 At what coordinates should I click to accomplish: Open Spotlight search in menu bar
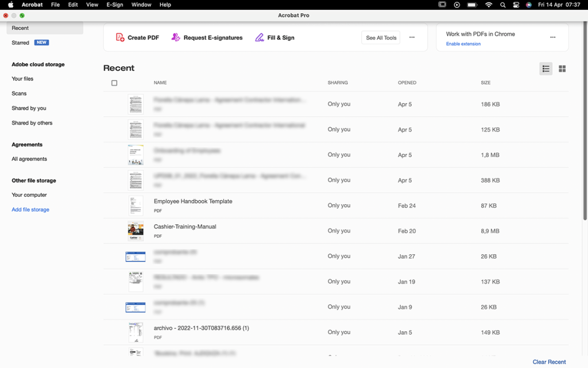[503, 5]
